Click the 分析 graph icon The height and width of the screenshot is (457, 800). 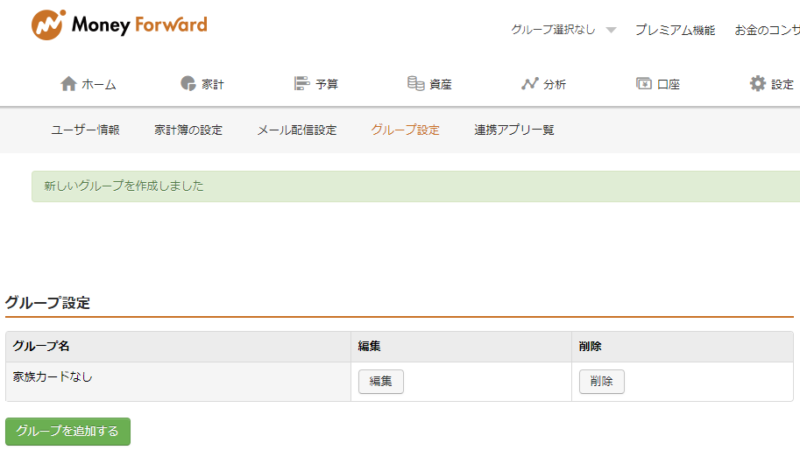pos(529,84)
